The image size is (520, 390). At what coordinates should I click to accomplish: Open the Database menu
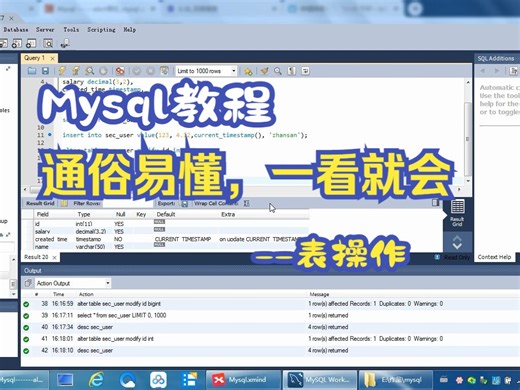16,30
